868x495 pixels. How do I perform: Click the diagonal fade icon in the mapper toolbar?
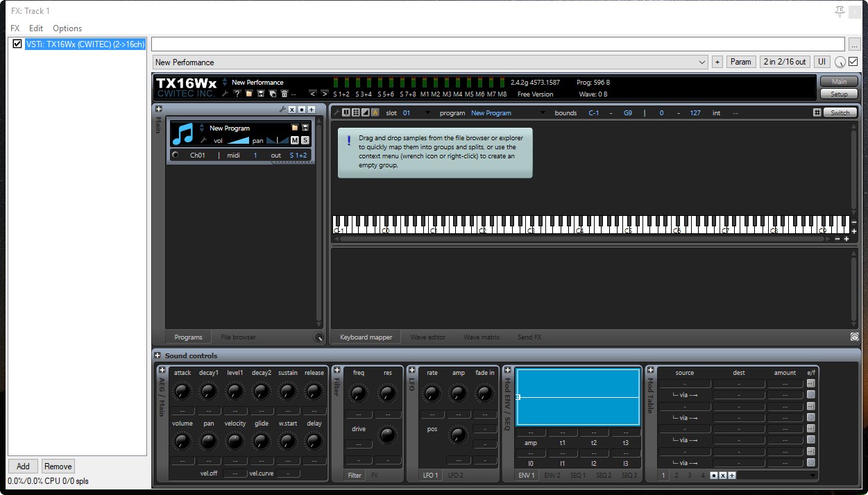pyautogui.click(x=366, y=112)
